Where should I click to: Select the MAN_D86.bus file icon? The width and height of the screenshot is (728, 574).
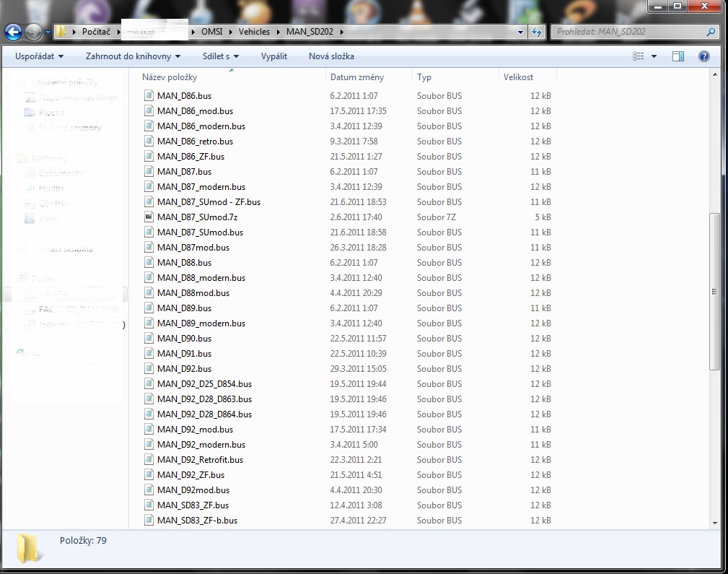(149, 96)
